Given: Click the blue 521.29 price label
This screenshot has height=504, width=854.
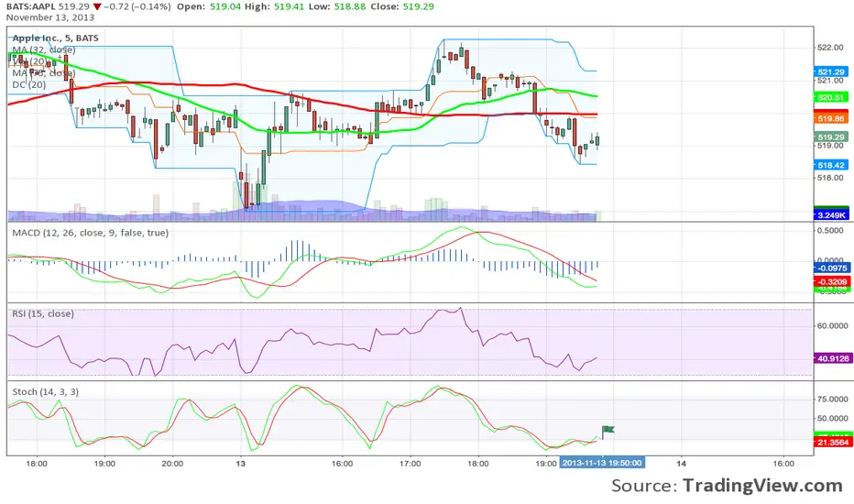Looking at the screenshot, I should tap(831, 71).
